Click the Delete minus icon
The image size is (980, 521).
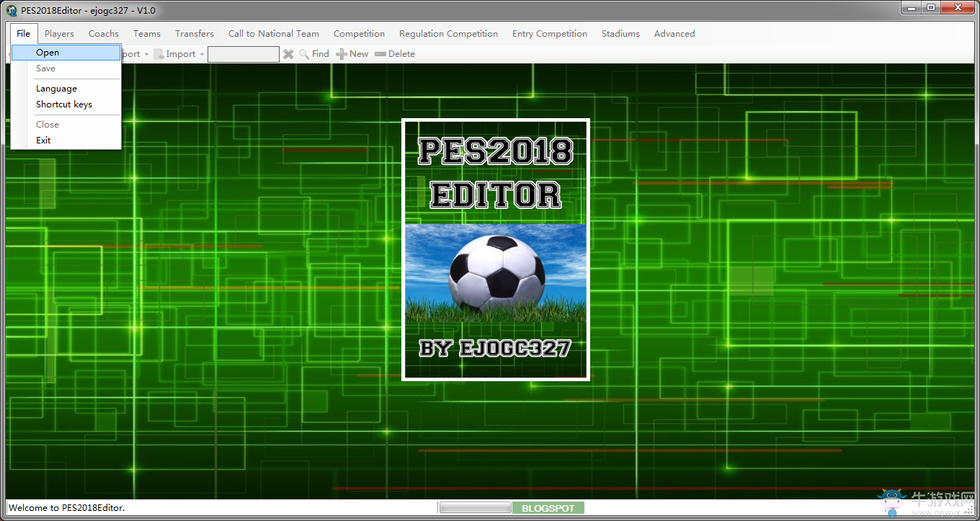(380, 54)
